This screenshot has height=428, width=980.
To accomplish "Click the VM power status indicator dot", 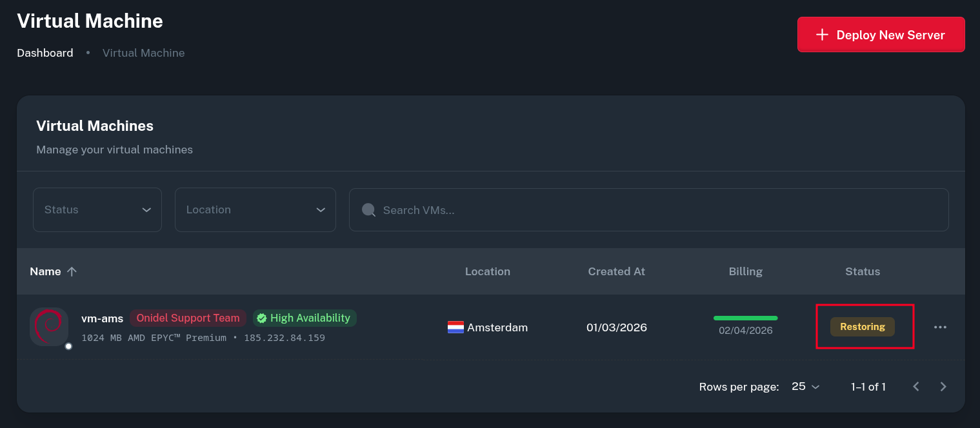I will [x=68, y=346].
